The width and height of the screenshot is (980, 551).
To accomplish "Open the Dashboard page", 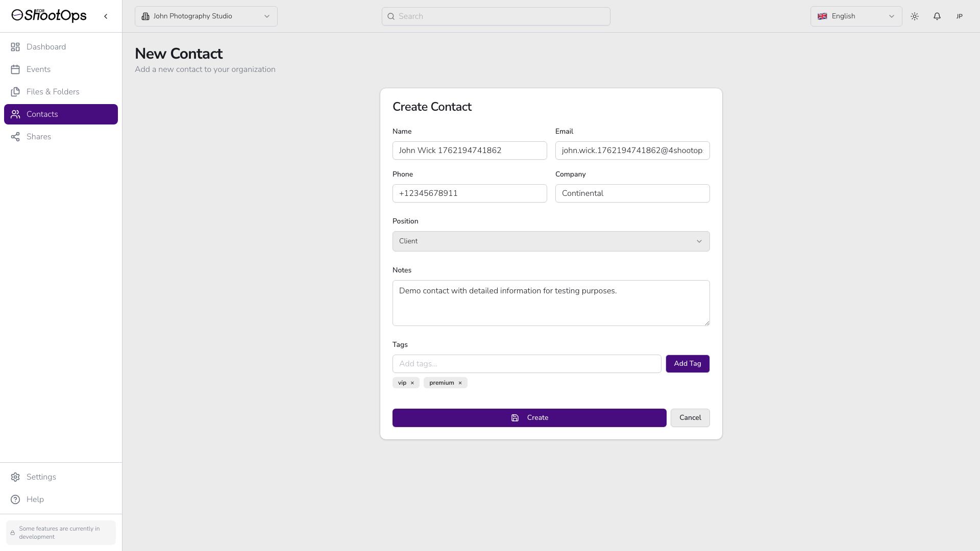I will tap(46, 47).
